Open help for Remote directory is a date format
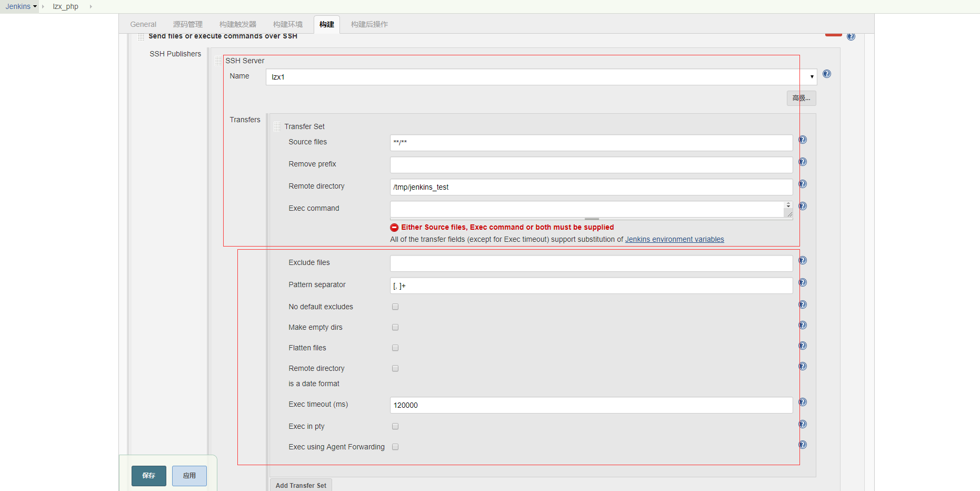The image size is (980, 491). pos(803,366)
